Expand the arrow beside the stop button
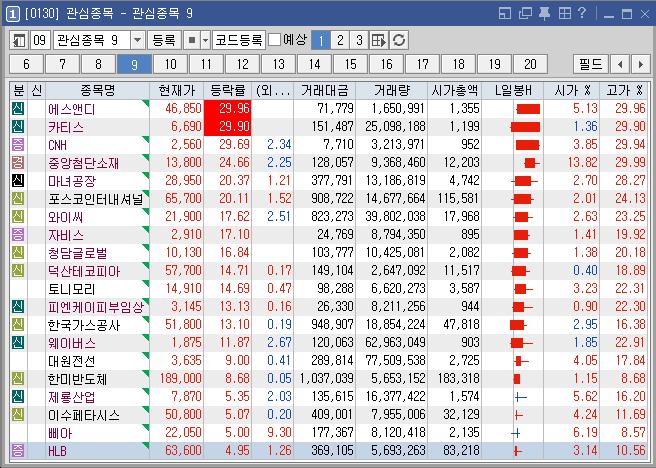 [205, 41]
